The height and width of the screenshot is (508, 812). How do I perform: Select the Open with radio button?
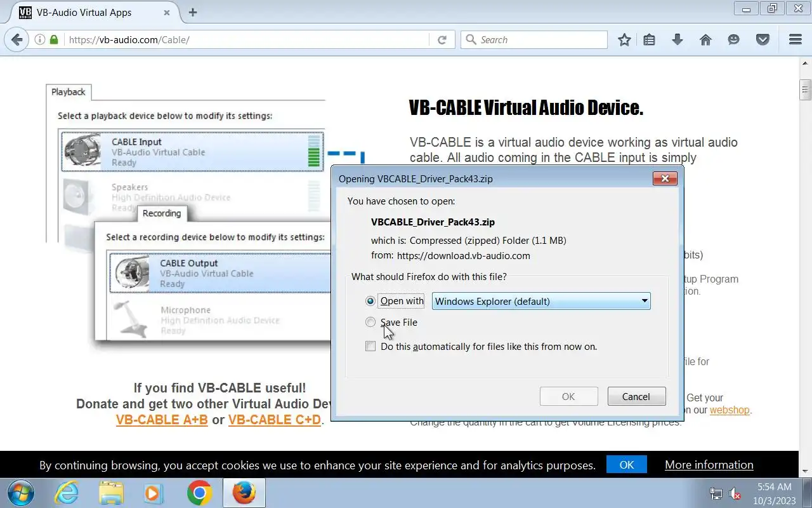point(370,301)
